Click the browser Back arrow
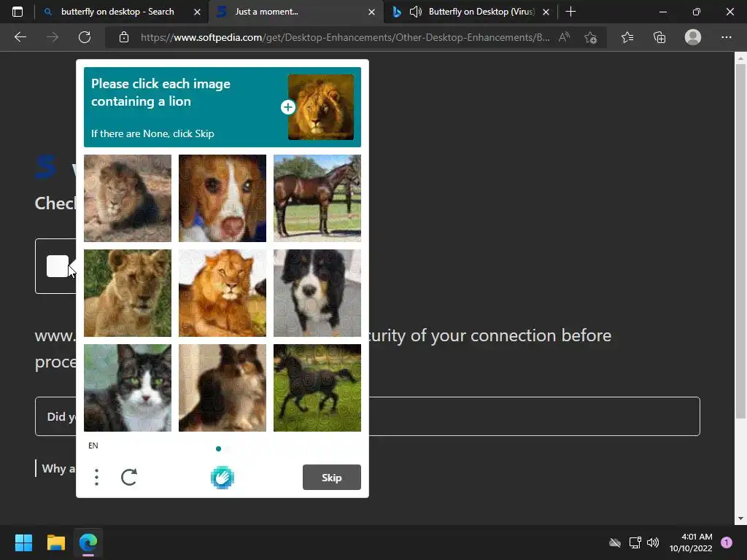The width and height of the screenshot is (747, 560). [20, 37]
